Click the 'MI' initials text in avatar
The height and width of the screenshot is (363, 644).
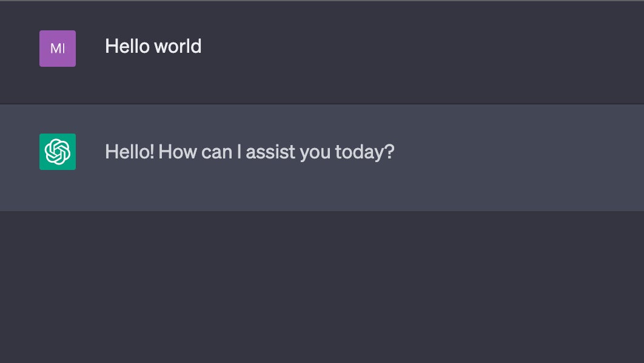point(58,49)
